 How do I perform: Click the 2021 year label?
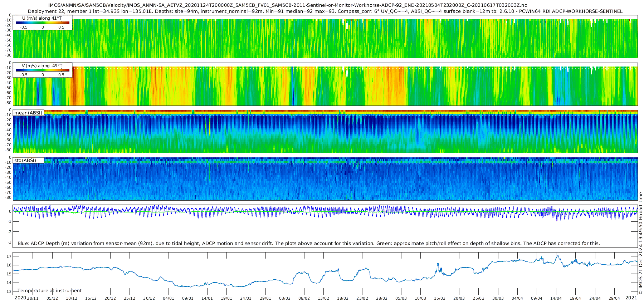click(x=631, y=298)
